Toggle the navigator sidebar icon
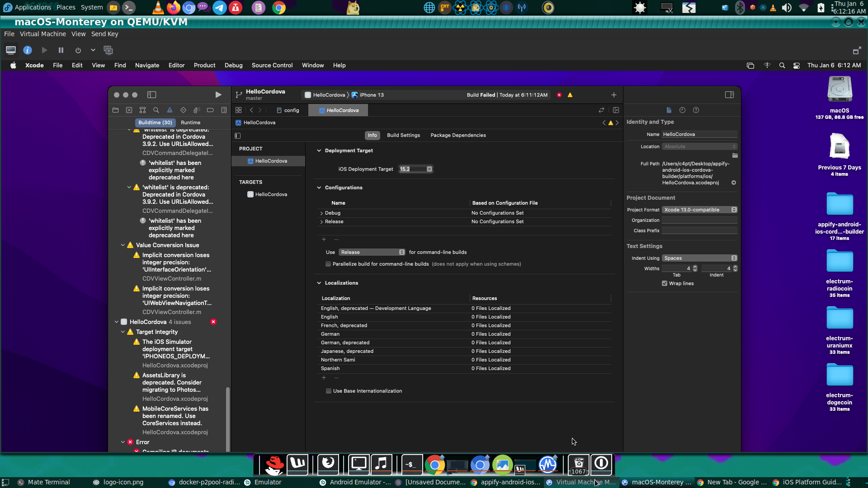This screenshot has height=488, width=868. pyautogui.click(x=152, y=95)
